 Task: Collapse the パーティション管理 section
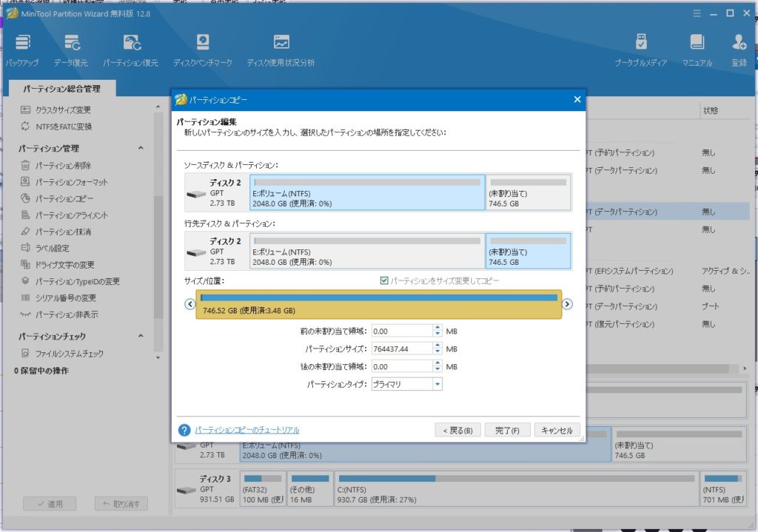pyautogui.click(x=141, y=149)
